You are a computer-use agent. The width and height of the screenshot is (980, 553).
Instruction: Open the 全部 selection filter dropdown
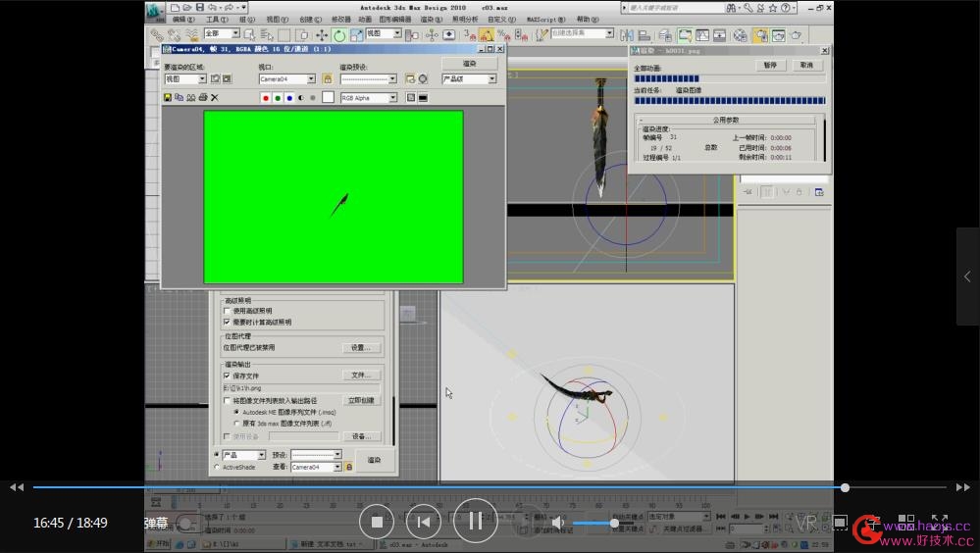coord(222,33)
